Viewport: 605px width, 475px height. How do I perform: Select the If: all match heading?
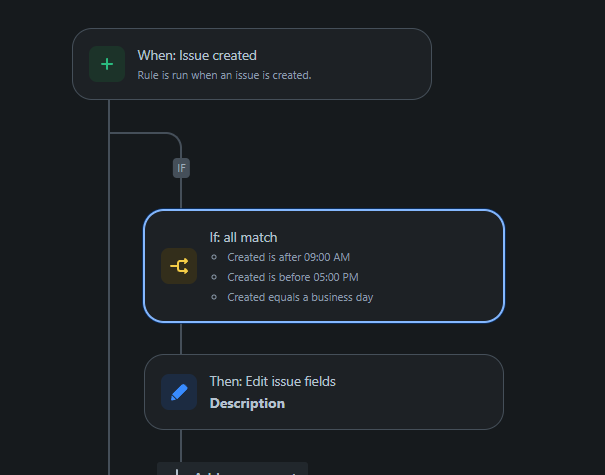243,237
